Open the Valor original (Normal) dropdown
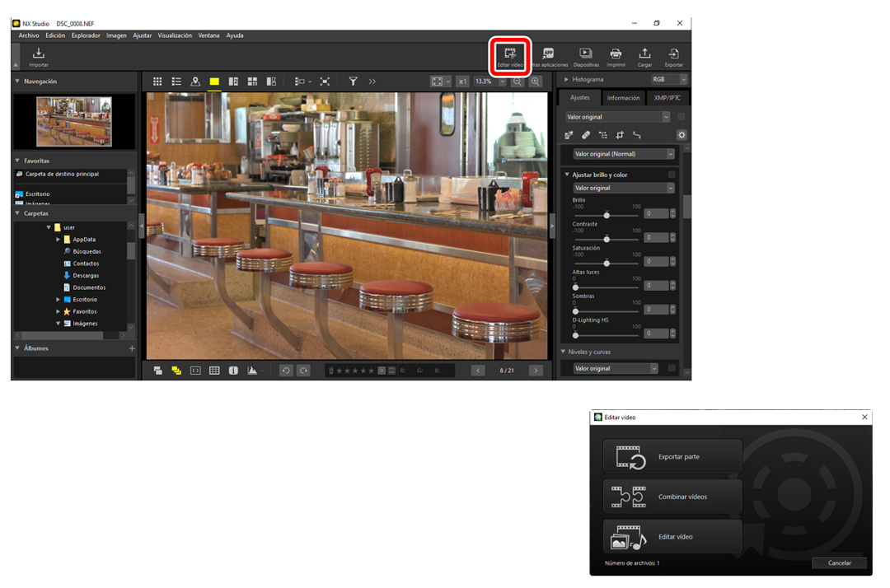Viewport: 890px width, 588px height. [623, 154]
